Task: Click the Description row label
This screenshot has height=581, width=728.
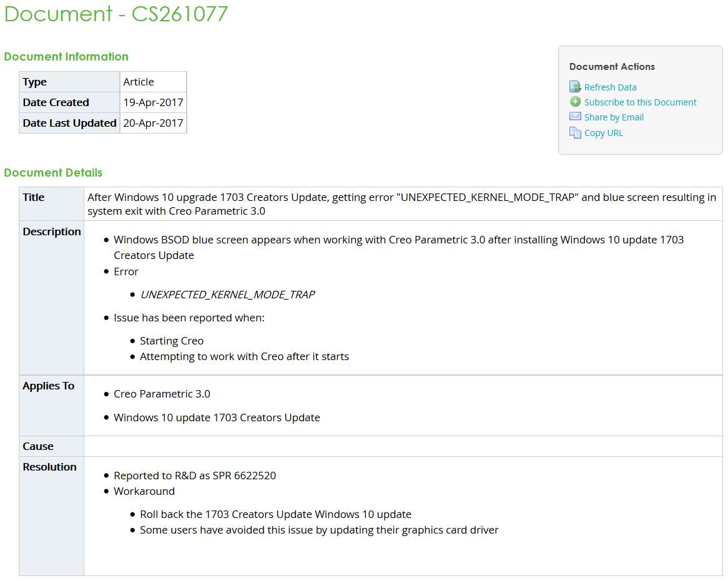Action: (52, 232)
